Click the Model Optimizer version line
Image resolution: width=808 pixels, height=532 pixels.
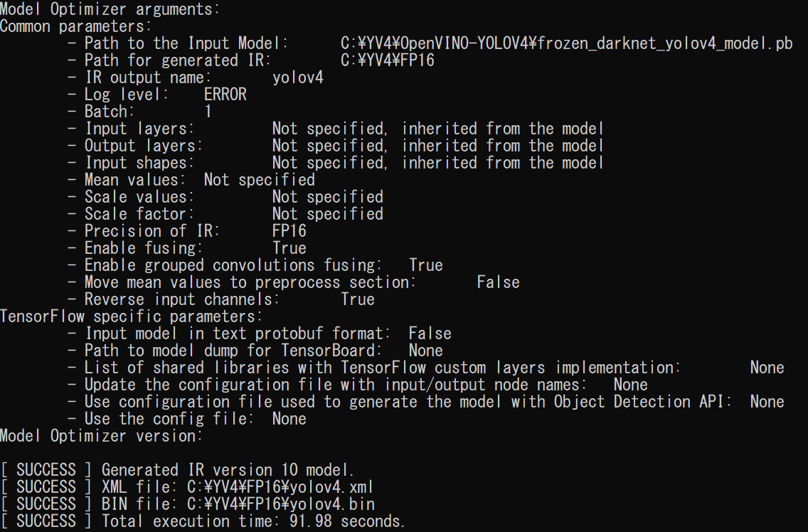(x=101, y=436)
